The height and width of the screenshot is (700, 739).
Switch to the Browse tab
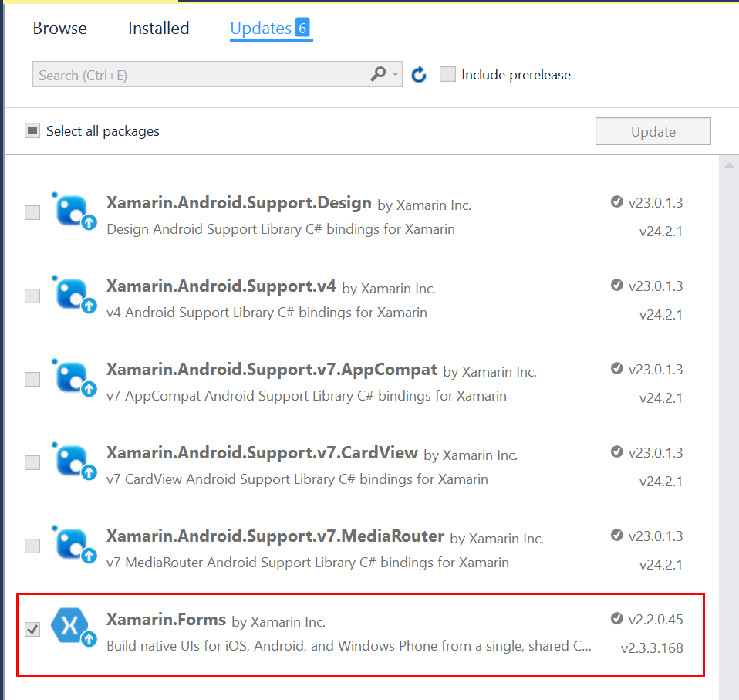tap(60, 29)
